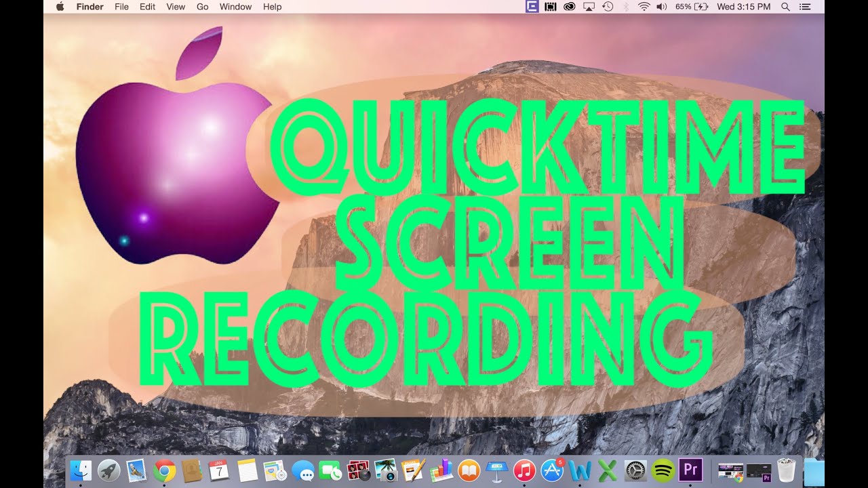Open the Bluetooth status menu
This screenshot has width=868, height=488.
[x=626, y=7]
